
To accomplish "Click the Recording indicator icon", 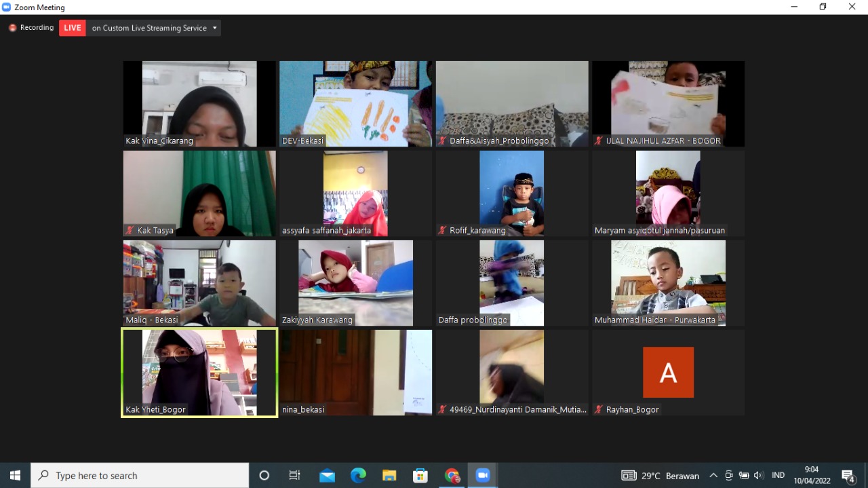I will click(12, 28).
